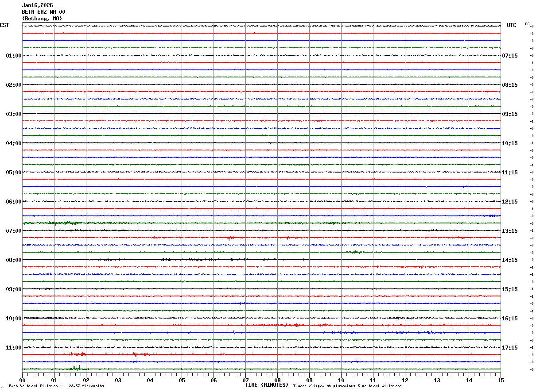Select the '03:00' CST time label
This screenshot has width=536, height=392.
point(14,114)
